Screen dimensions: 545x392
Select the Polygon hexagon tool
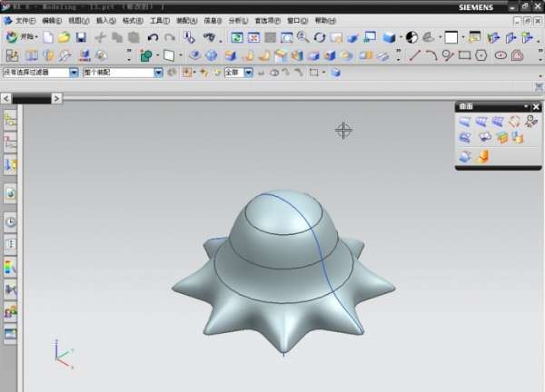coord(481,55)
